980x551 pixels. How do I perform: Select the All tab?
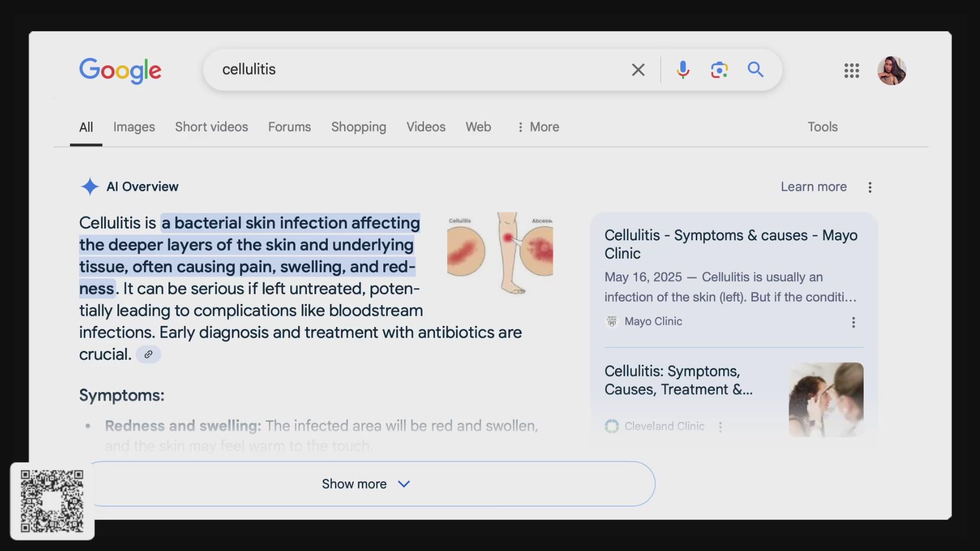point(86,127)
